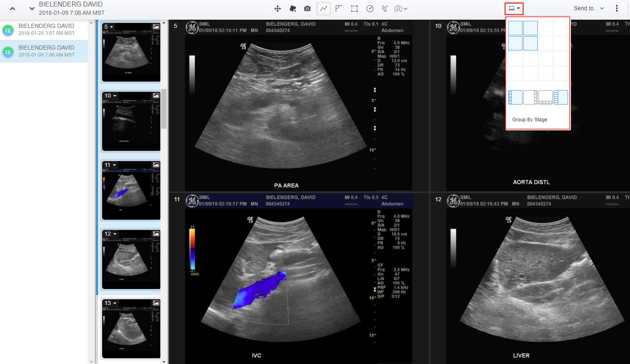The image size is (630, 364).
Task: Select the pan/move tool in the toolbar
Action: [x=278, y=9]
